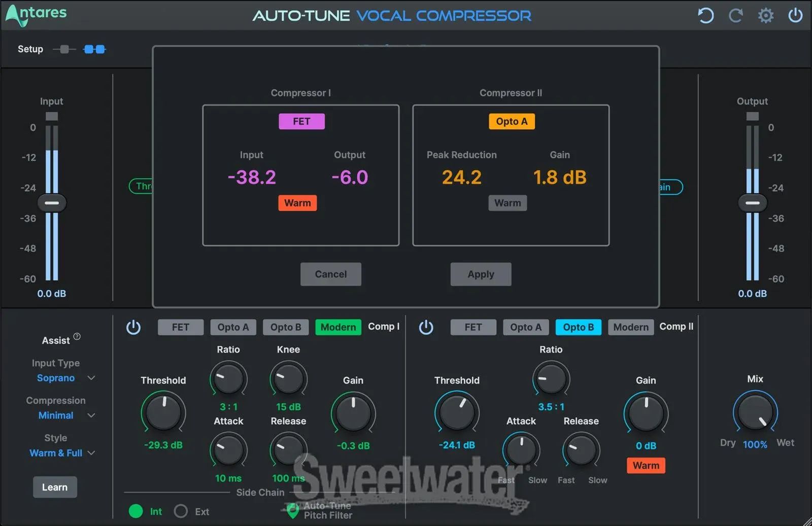Click the Cancel button in dialog
The image size is (812, 526).
click(x=331, y=274)
